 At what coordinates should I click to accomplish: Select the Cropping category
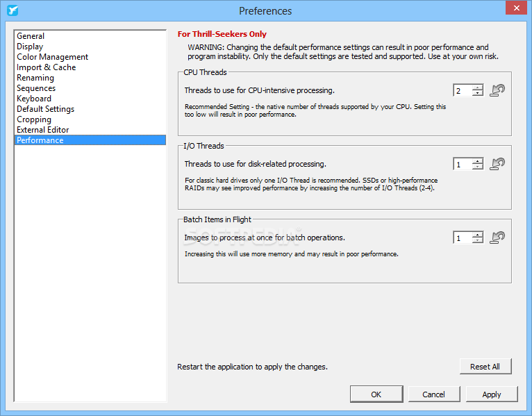pos(90,119)
